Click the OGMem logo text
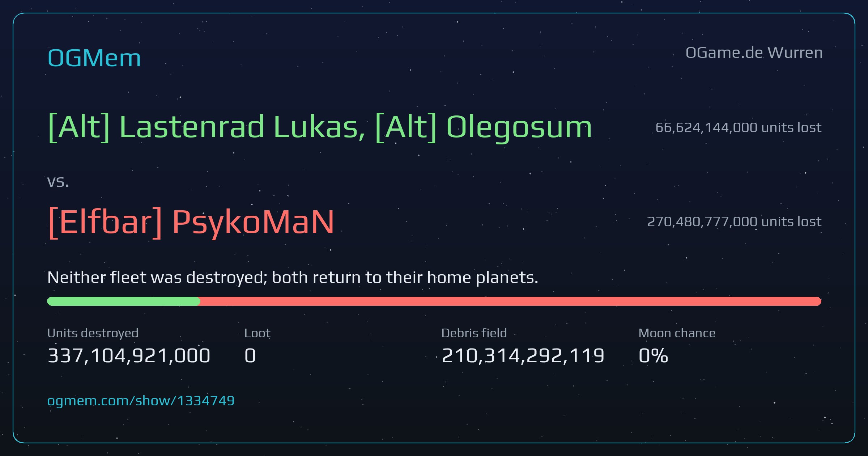This screenshot has width=868, height=456. (94, 58)
